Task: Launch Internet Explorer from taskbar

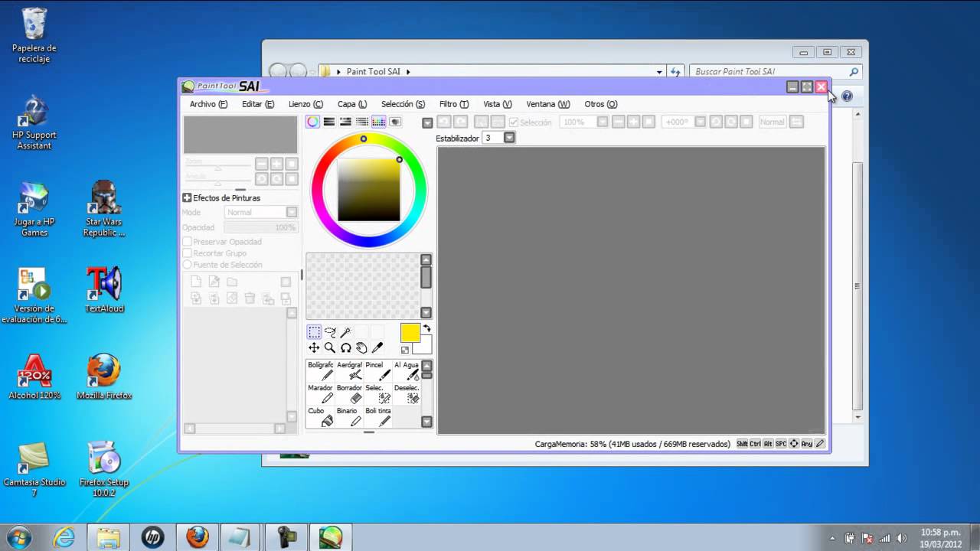Action: point(64,537)
